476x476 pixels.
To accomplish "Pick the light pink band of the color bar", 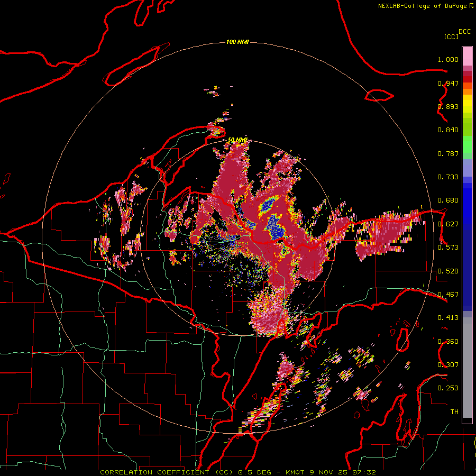I will (467, 57).
